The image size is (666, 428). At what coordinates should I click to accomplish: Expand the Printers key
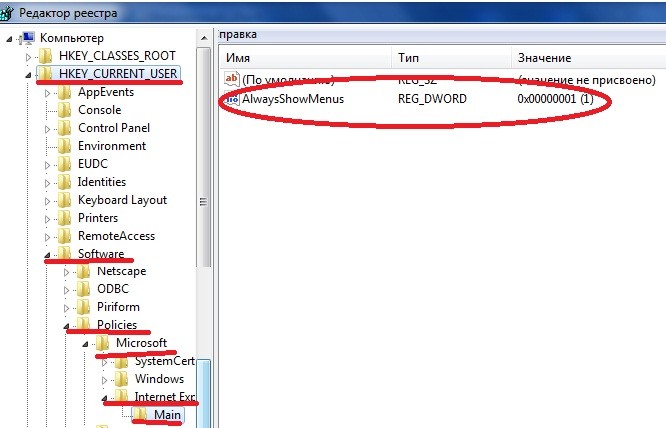coord(47,219)
